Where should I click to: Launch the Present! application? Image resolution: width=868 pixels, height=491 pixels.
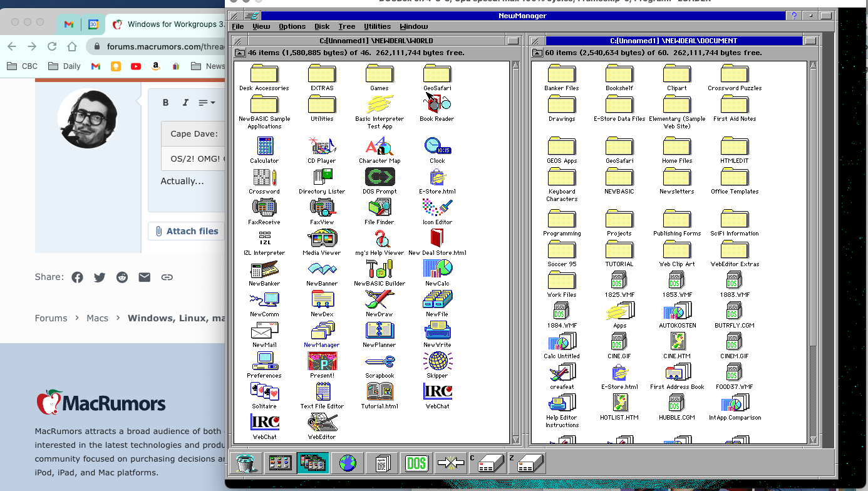tap(322, 366)
